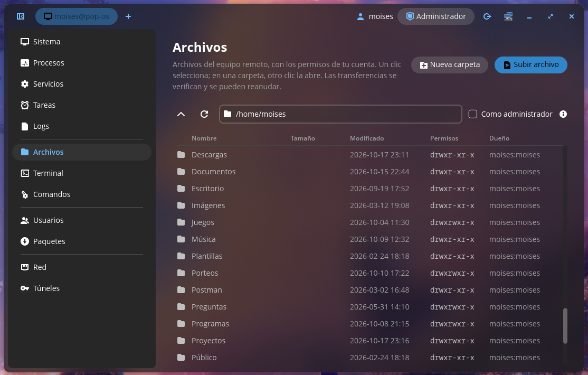Click the permissions value in Porteos row
588x375 pixels.
(452, 273)
